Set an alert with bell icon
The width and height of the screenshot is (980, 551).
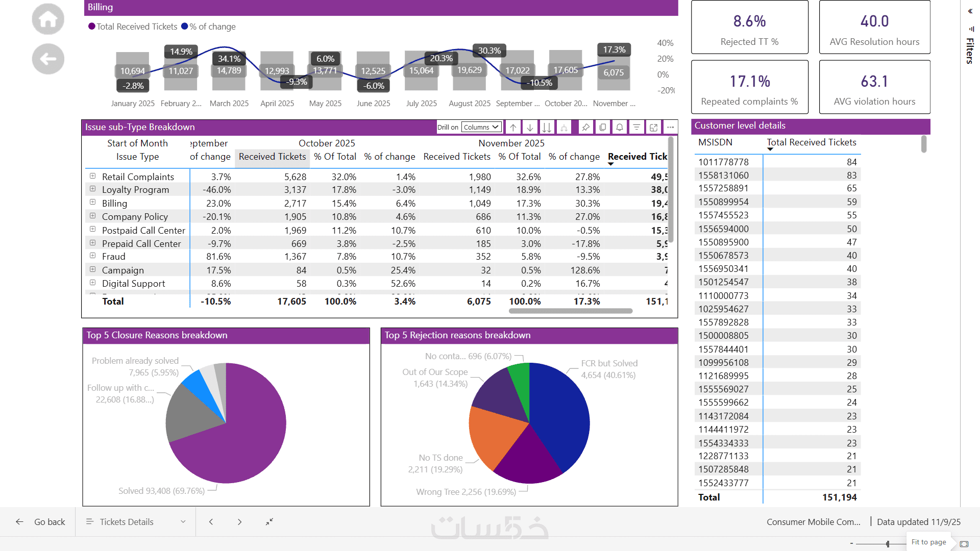(x=620, y=127)
